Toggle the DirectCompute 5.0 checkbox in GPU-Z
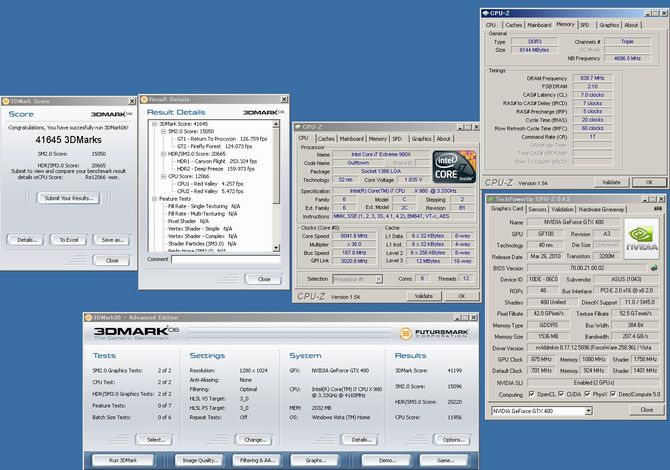The height and width of the screenshot is (470, 670). click(613, 394)
